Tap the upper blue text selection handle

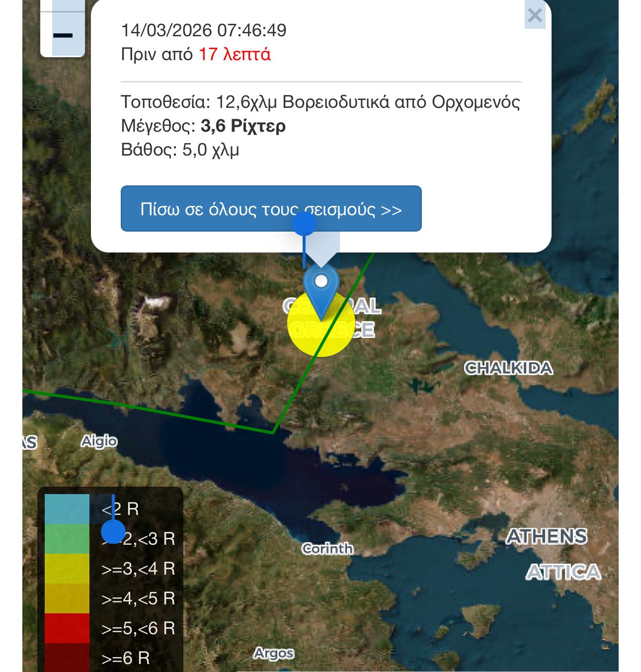(x=304, y=224)
